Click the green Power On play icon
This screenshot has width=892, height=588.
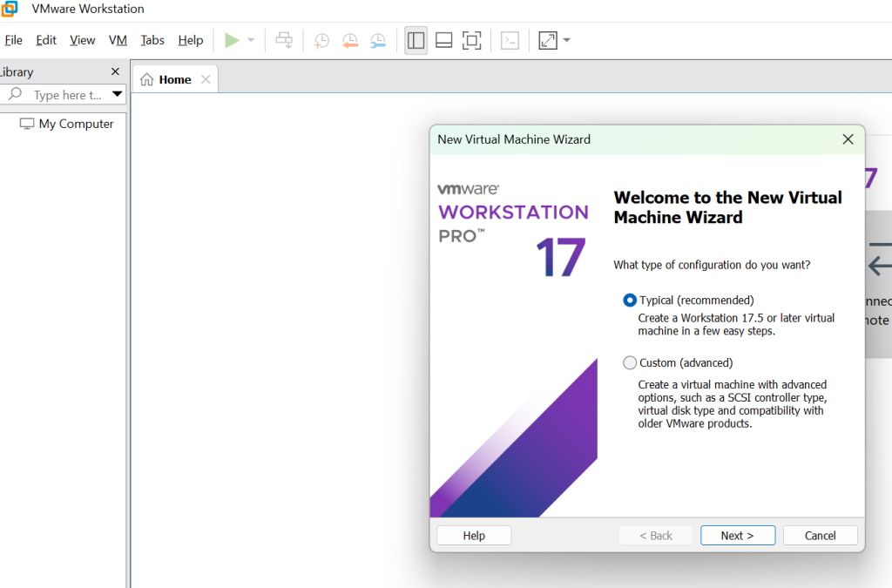click(232, 40)
